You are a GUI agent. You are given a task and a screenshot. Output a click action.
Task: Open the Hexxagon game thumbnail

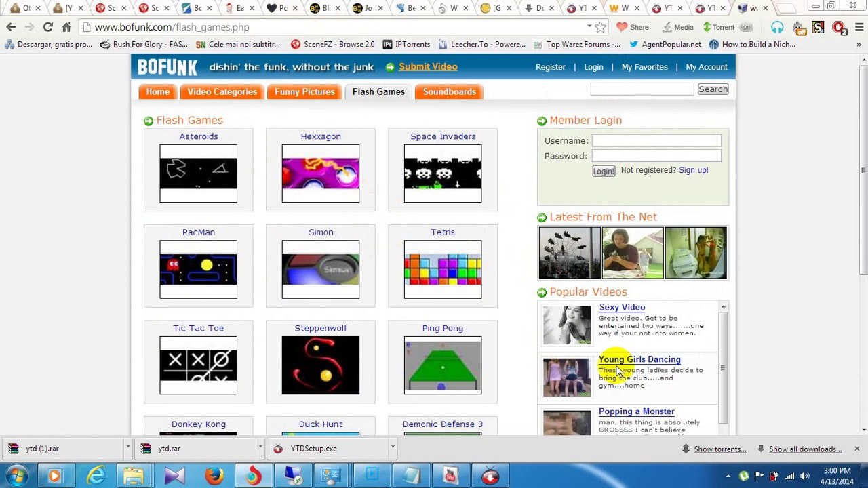click(320, 173)
